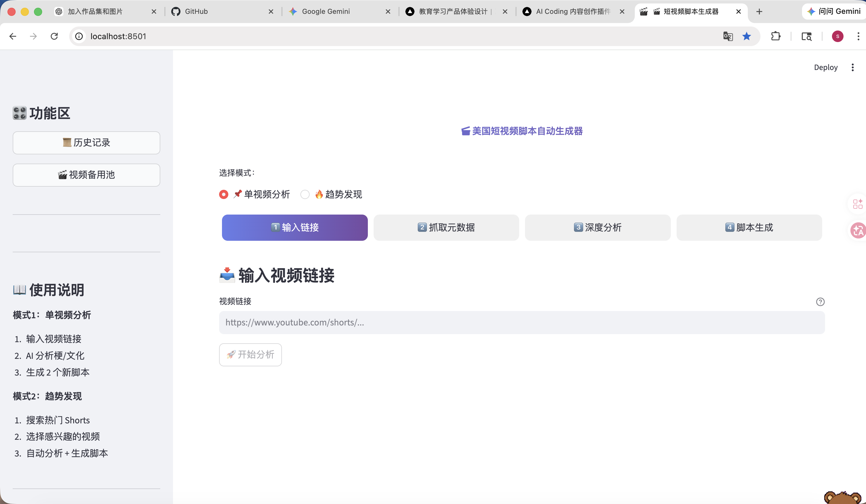This screenshot has width=866, height=504.
Task: Go forward to the next page
Action: (33, 36)
